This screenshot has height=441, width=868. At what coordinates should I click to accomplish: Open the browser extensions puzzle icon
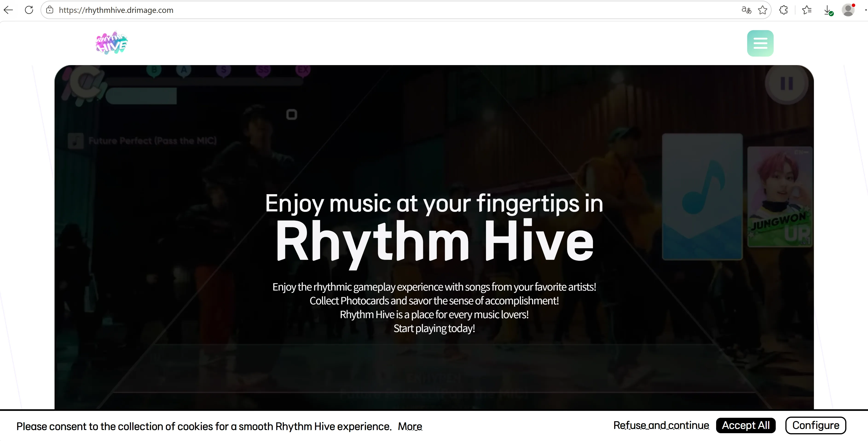[x=784, y=10]
